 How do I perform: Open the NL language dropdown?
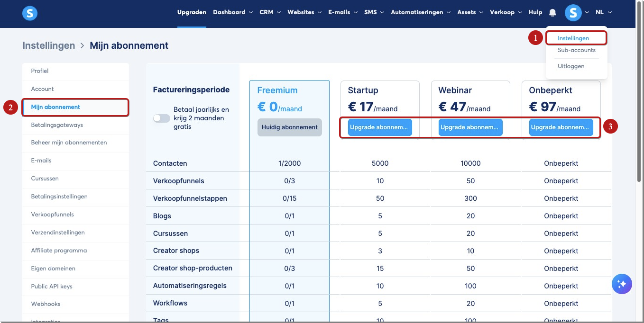pos(604,12)
